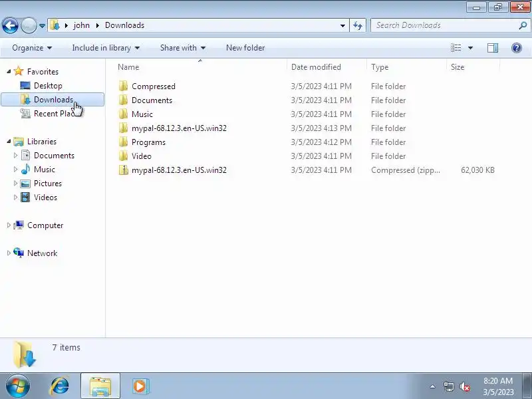Viewport: 532px width, 399px height.
Task: Open network status tray icon
Action: (x=448, y=386)
